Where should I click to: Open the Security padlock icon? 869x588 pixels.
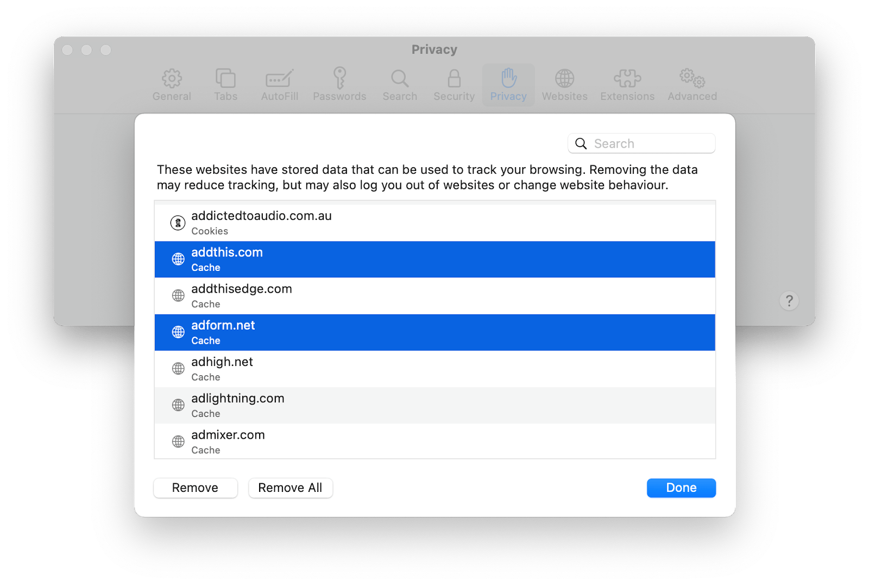[x=454, y=79]
